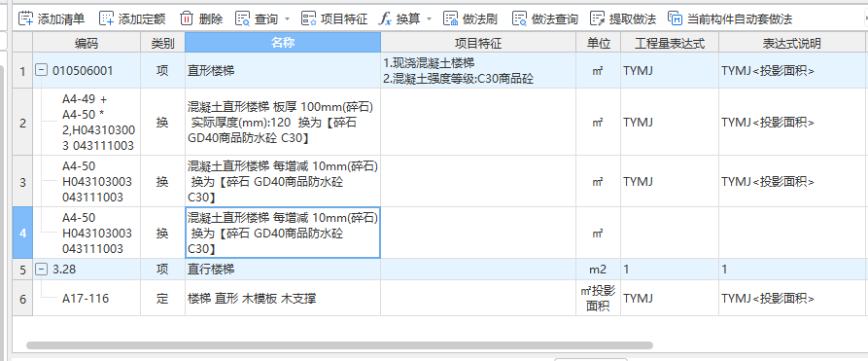Click the active name cell in row 4

coord(283,233)
